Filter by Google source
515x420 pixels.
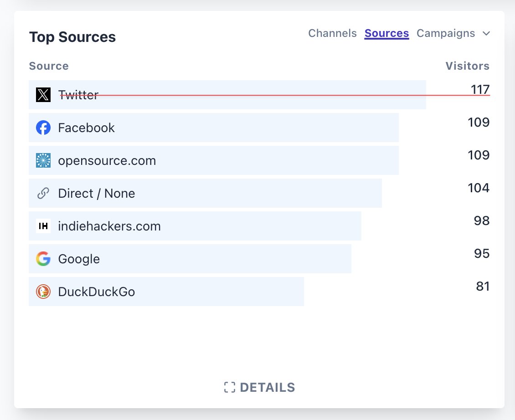point(79,259)
